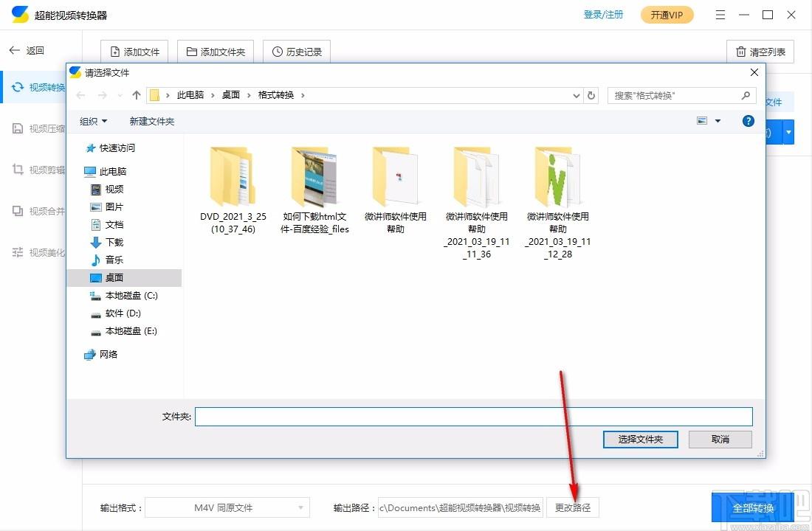Change the view layout icon
Viewport: 812px width, 531px height.
[x=702, y=121]
